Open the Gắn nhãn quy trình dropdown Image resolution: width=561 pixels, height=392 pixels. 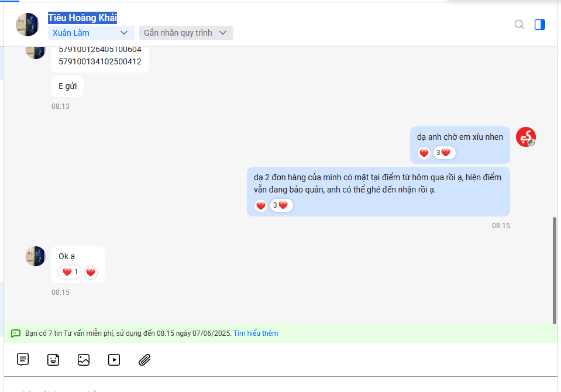[186, 33]
